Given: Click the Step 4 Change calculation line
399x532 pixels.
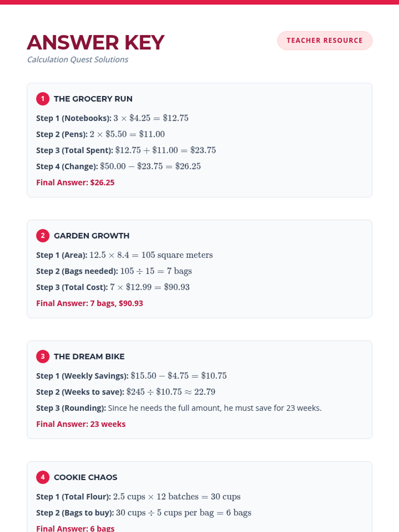Looking at the screenshot, I should coord(118,166).
